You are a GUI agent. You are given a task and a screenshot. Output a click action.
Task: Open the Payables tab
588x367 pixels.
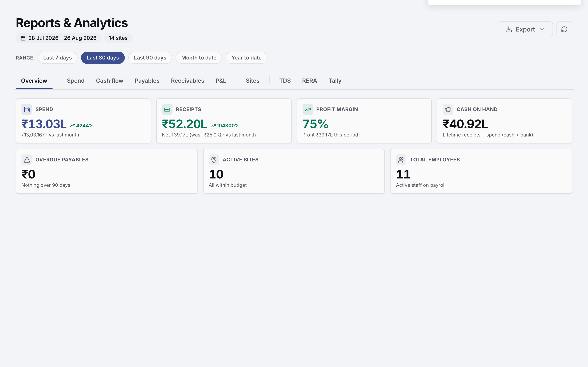(147, 81)
